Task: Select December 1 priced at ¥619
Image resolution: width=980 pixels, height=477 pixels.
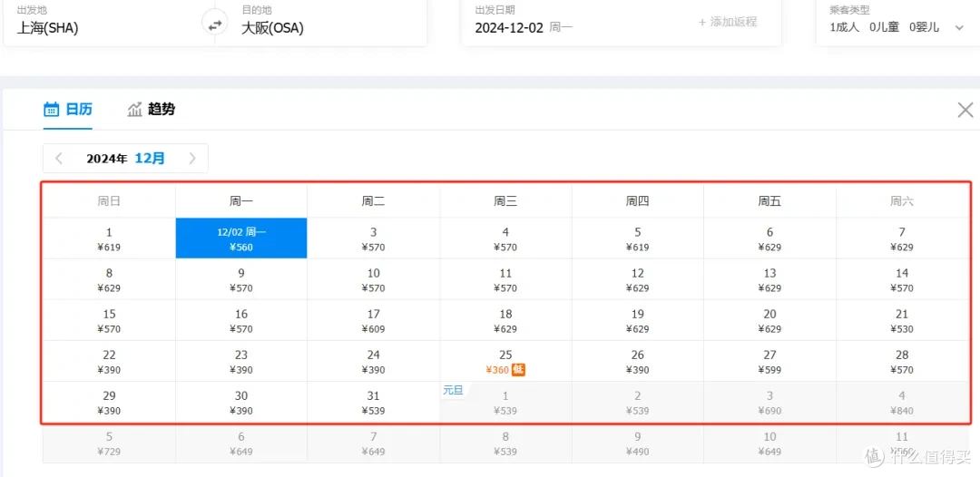Action: (109, 238)
